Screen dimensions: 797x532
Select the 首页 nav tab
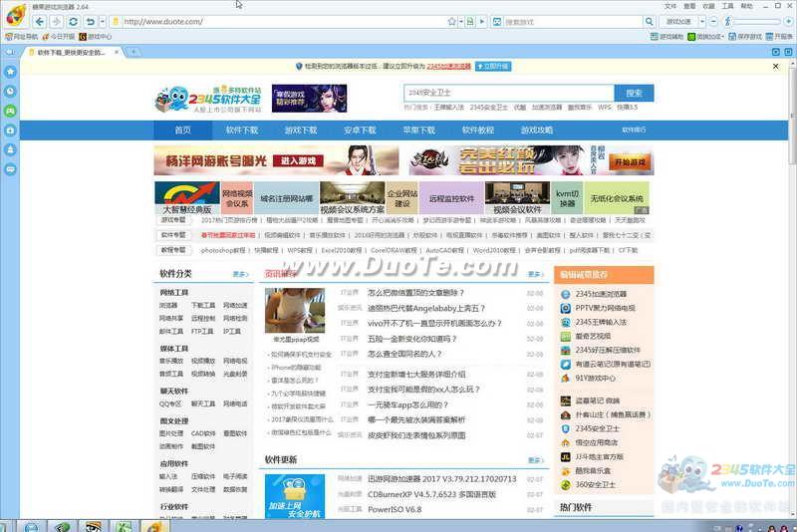pyautogui.click(x=183, y=131)
